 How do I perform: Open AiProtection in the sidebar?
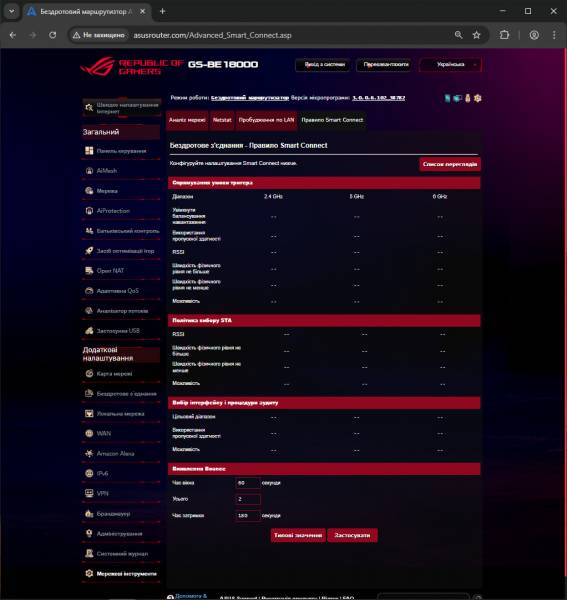point(121,211)
